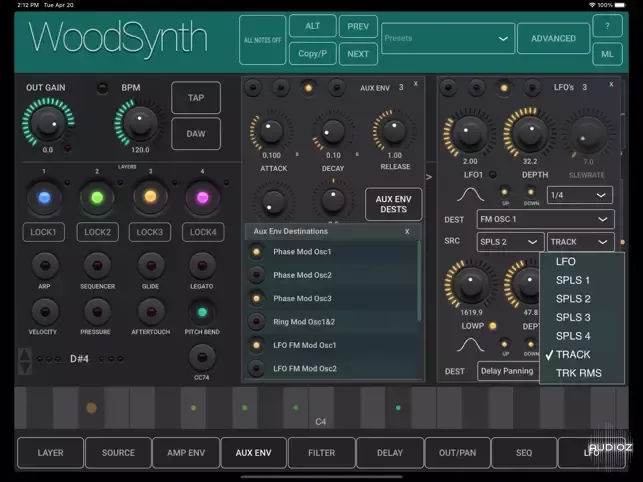The width and height of the screenshot is (643, 482).
Task: Disable the PITCH BEND button
Action: click(x=202, y=312)
